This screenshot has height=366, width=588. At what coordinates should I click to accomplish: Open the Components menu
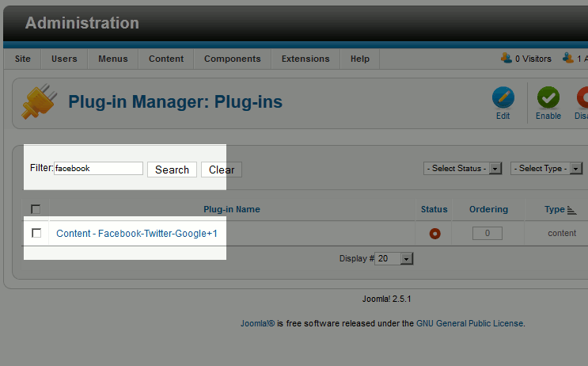point(232,59)
